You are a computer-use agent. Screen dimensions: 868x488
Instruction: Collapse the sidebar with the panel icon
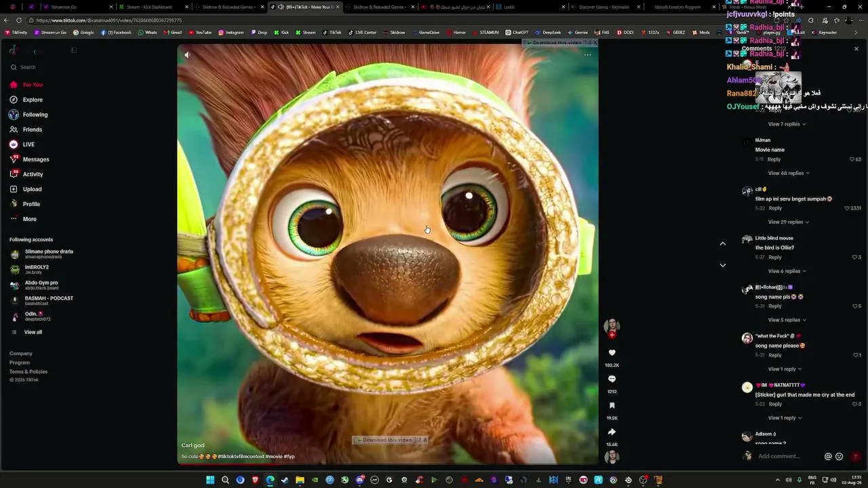[x=74, y=50]
